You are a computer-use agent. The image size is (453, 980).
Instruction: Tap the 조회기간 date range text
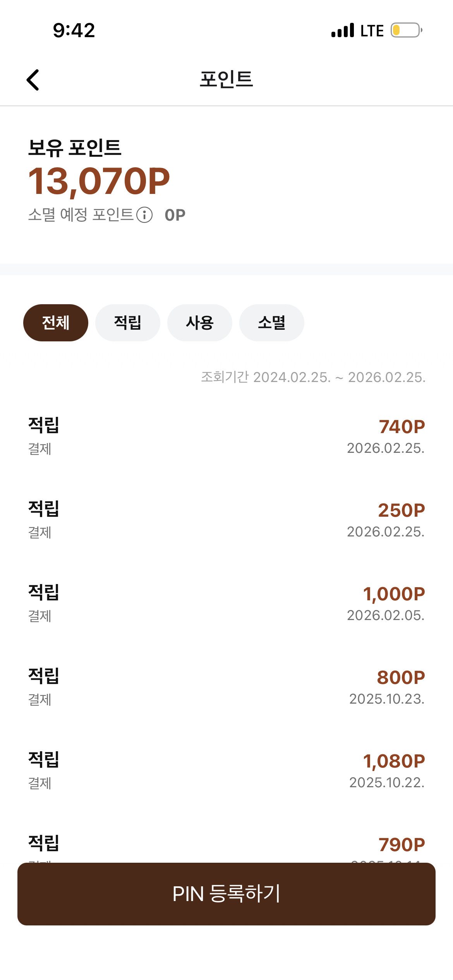tap(313, 377)
